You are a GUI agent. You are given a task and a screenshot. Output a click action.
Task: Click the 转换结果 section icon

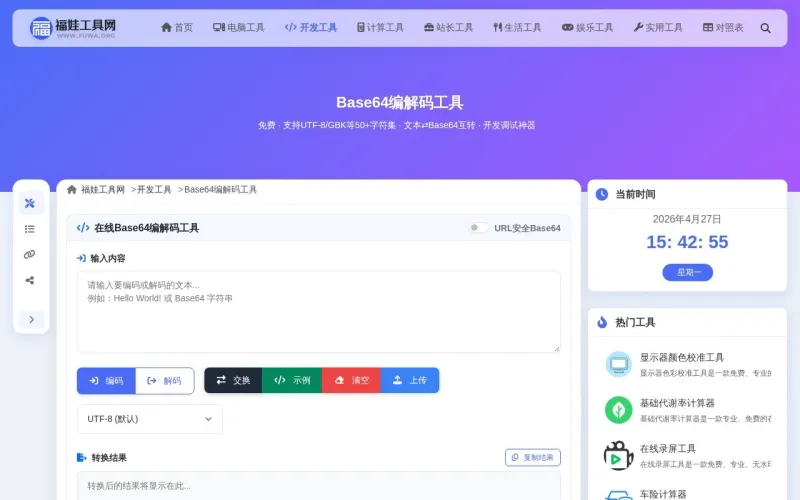(81, 457)
